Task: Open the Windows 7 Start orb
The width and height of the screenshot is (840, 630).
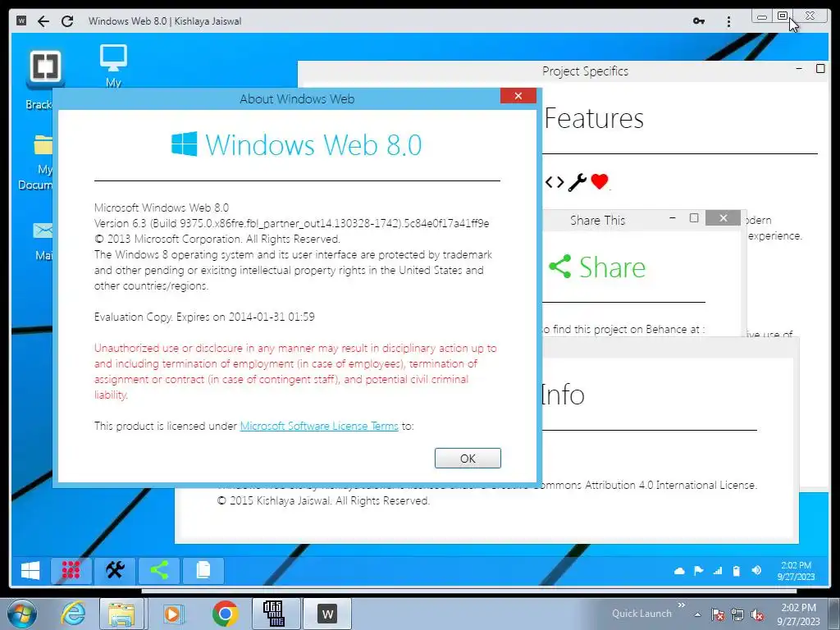Action: (x=21, y=614)
